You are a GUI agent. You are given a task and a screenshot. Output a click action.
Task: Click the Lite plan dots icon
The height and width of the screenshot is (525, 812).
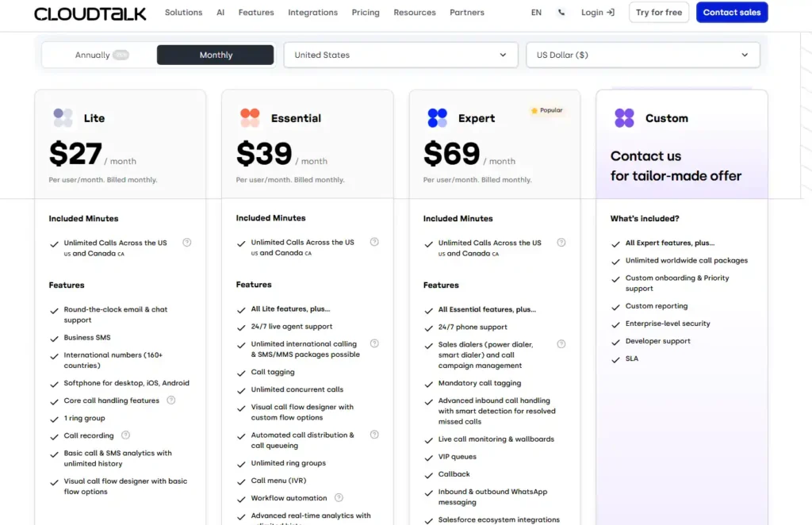[63, 118]
